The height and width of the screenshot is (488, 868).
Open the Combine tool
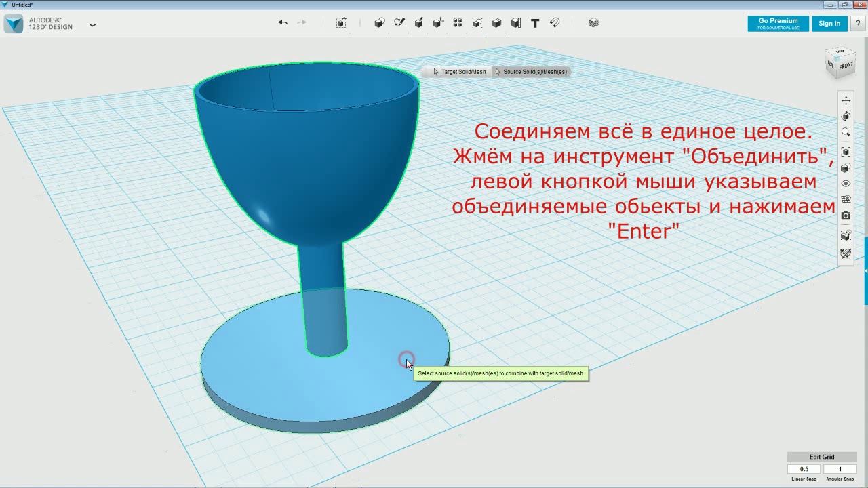coord(496,22)
